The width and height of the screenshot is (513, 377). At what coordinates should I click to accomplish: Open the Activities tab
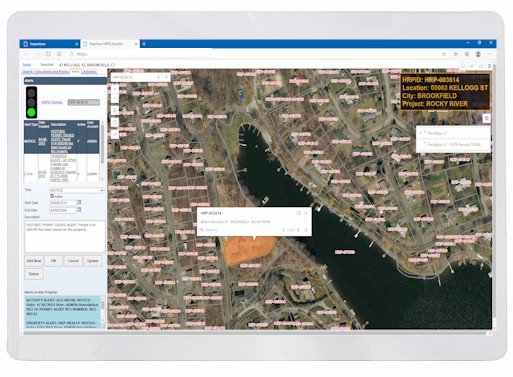point(90,72)
